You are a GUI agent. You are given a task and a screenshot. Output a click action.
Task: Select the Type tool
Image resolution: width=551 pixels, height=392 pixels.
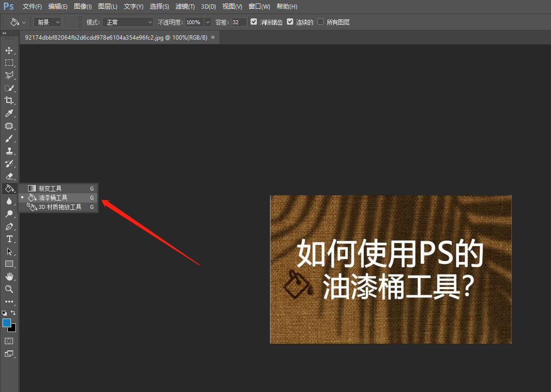[10, 239]
